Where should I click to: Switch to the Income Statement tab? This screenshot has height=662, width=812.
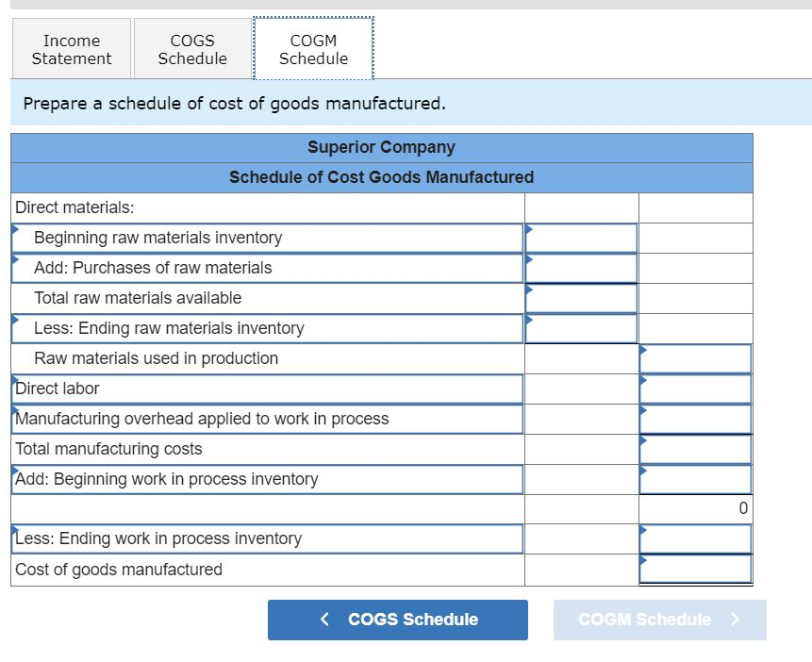tap(71, 48)
